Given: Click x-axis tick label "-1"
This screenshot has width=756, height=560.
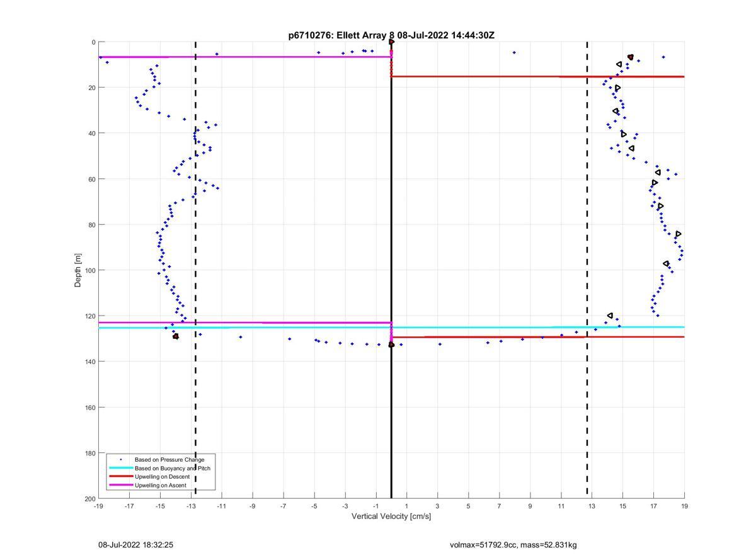Looking at the screenshot, I should point(376,506).
